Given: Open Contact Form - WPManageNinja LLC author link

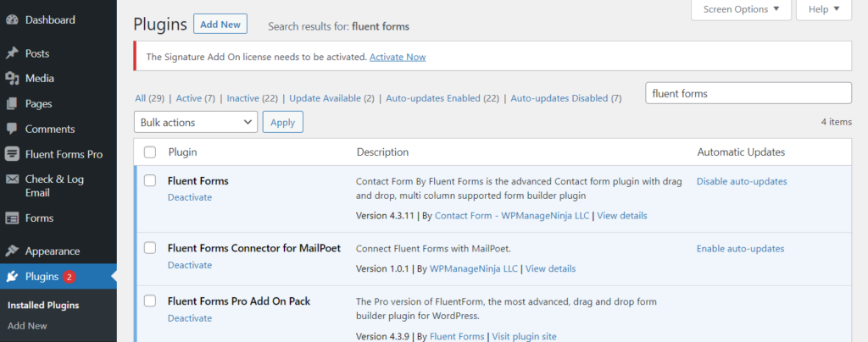Looking at the screenshot, I should coord(512,216).
